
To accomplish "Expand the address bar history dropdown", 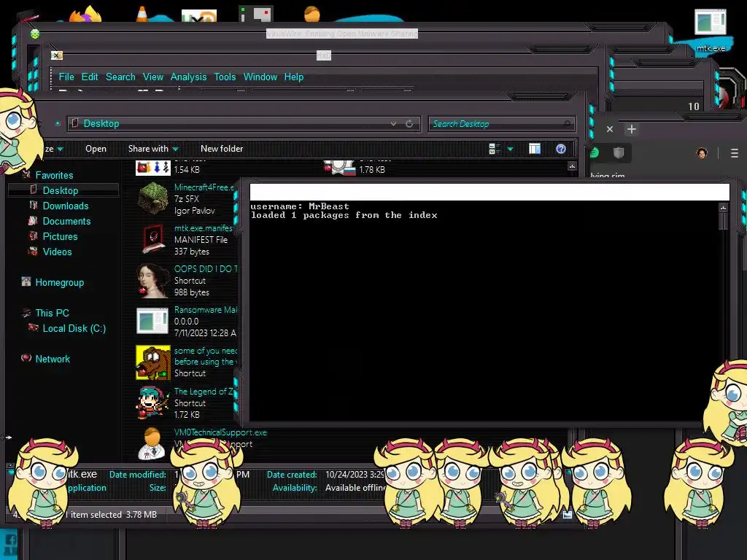I will pyautogui.click(x=393, y=124).
